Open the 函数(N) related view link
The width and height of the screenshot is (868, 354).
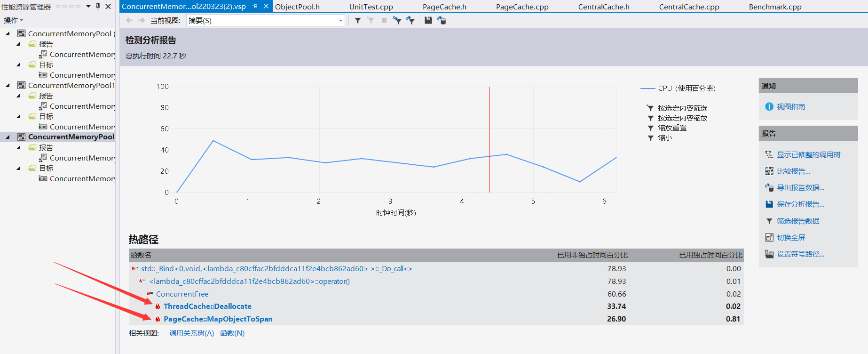[232, 333]
